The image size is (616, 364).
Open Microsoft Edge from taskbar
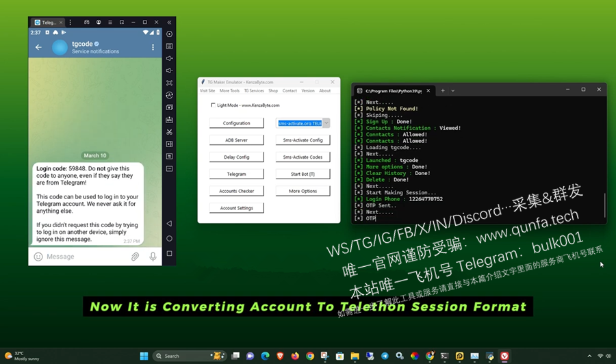point(265,356)
